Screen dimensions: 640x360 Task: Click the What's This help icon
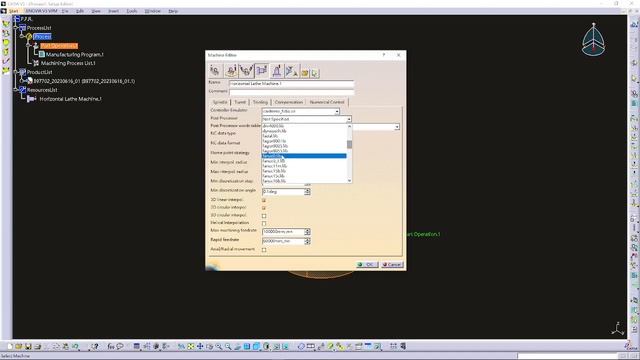click(95, 347)
